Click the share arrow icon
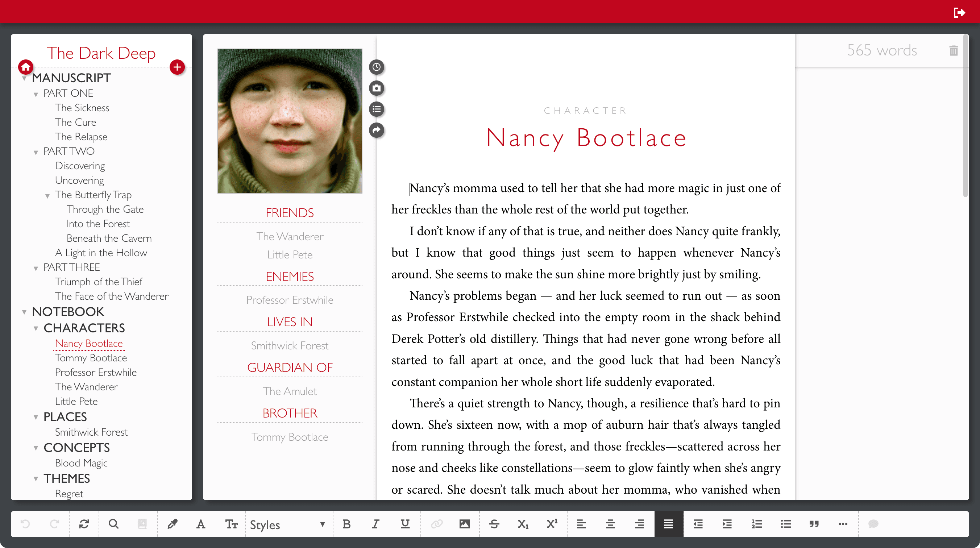 pos(376,130)
